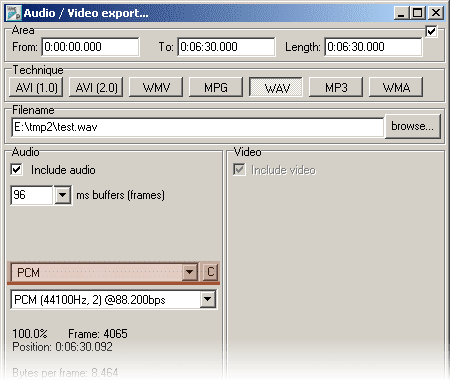Viewport: 450px width, 391px height.
Task: Toggle Include audio checkbox
Action: click(16, 169)
